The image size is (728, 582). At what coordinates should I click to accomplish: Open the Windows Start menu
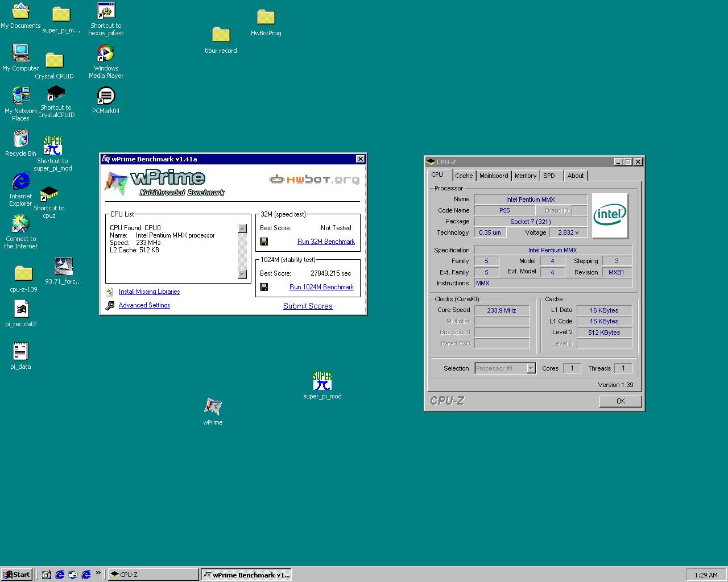tap(16, 575)
